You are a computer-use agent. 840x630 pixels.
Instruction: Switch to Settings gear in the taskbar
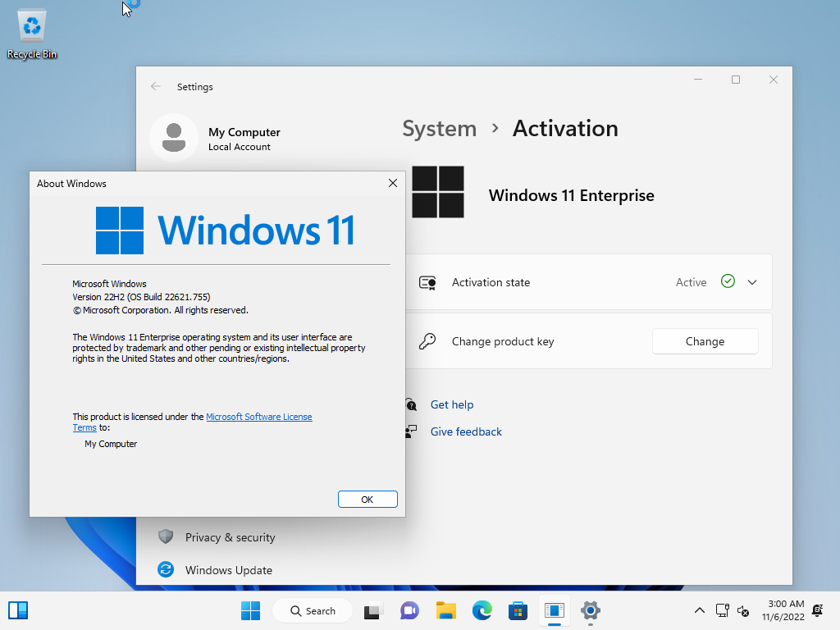pos(591,610)
